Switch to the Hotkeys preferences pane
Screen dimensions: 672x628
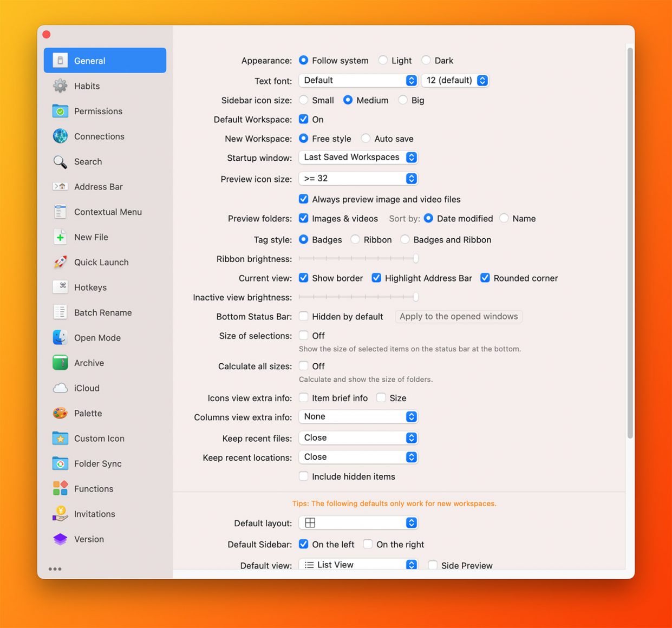point(90,287)
